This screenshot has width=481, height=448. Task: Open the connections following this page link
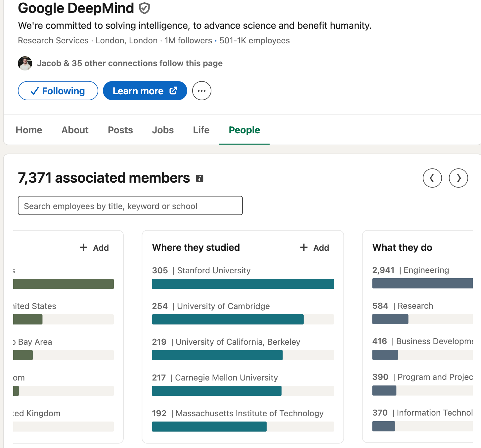click(x=130, y=63)
